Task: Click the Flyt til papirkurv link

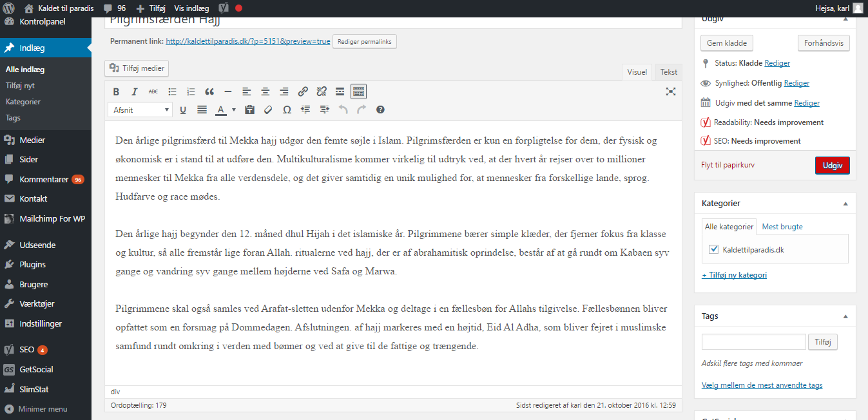Action: [728, 165]
